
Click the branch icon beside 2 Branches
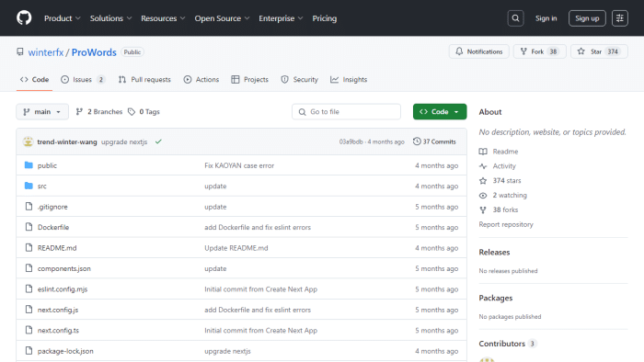pos(79,111)
